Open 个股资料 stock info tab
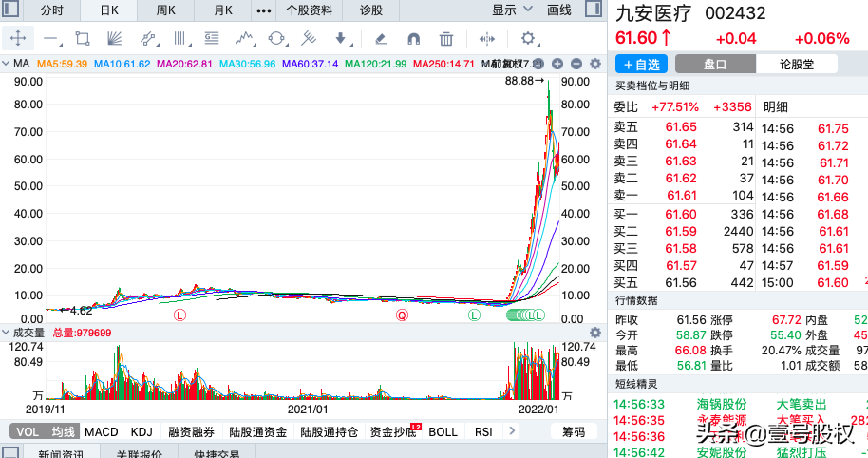 (310, 10)
